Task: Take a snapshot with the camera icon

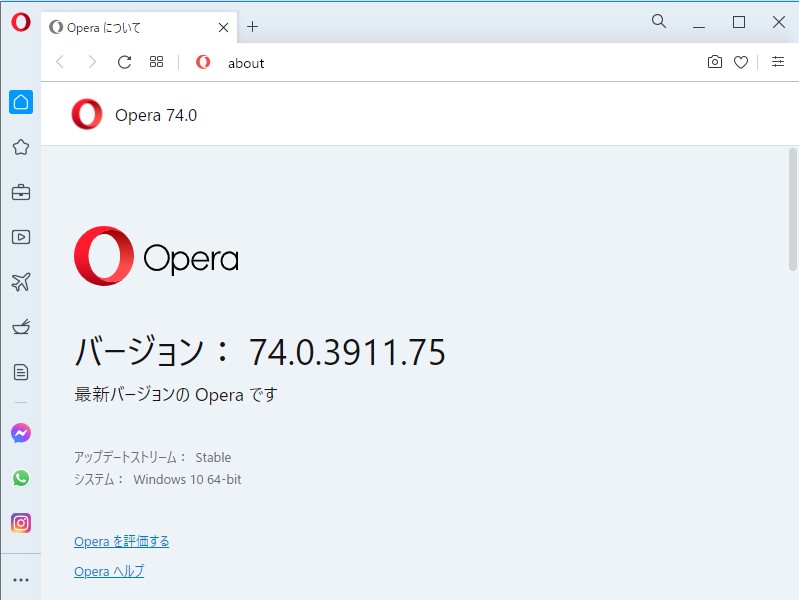Action: coord(715,62)
